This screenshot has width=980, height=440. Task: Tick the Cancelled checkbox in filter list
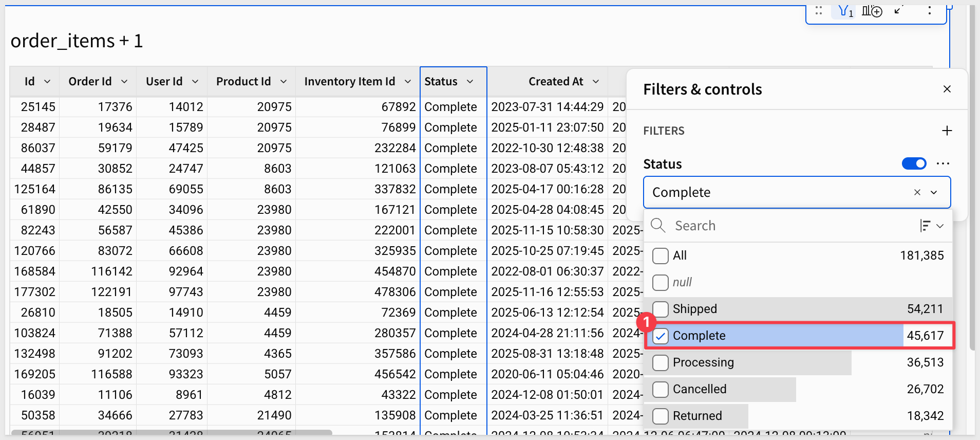(661, 389)
